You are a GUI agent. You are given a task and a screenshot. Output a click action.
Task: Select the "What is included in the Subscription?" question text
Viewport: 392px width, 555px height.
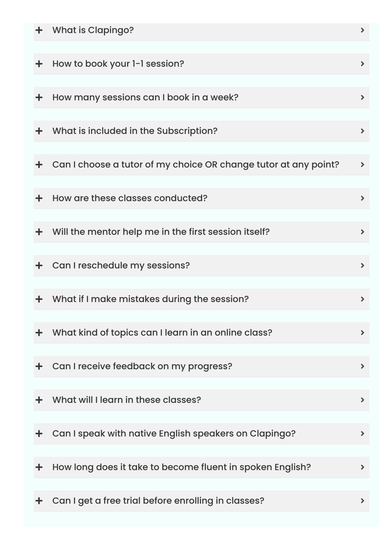point(135,131)
